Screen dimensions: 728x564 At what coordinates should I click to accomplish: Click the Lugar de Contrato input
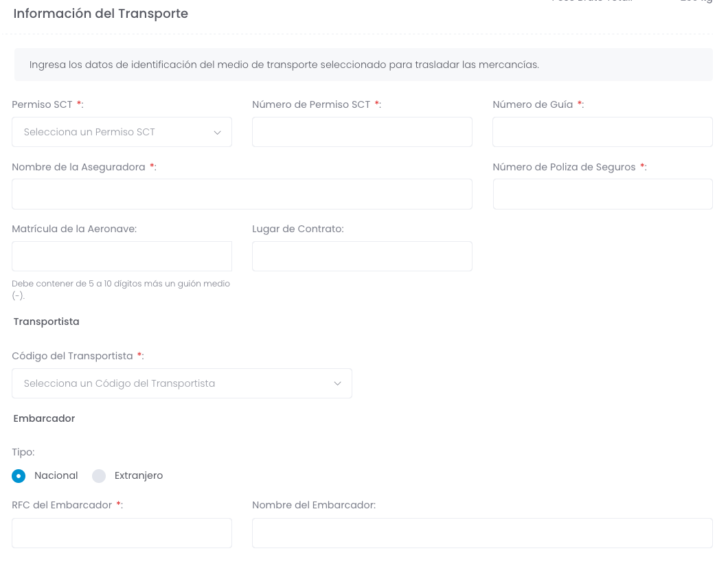(x=362, y=256)
